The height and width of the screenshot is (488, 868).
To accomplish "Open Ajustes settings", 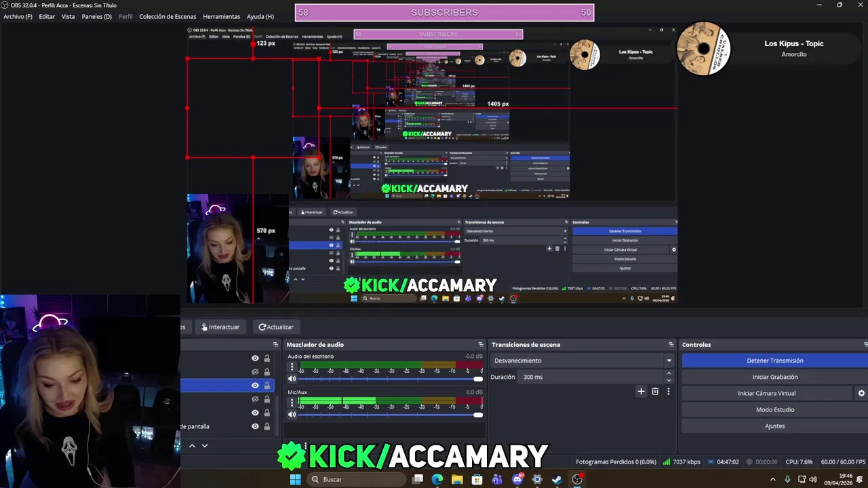I will [775, 426].
